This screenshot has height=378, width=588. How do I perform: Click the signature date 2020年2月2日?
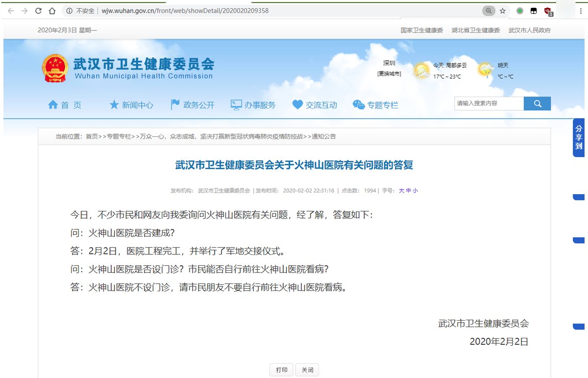point(499,342)
